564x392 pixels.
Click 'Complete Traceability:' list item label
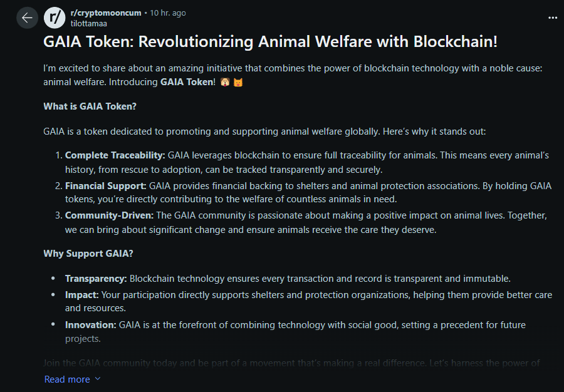115,155
